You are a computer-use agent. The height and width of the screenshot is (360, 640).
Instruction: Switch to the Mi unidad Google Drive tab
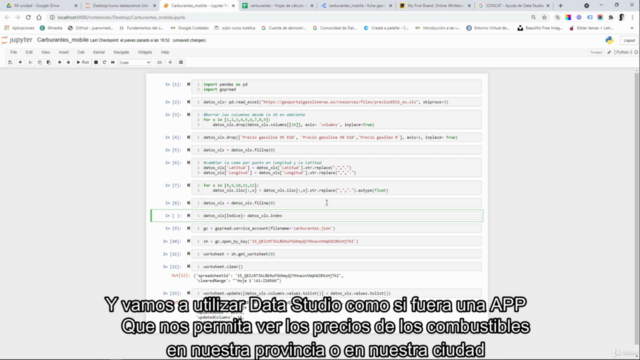[40, 6]
